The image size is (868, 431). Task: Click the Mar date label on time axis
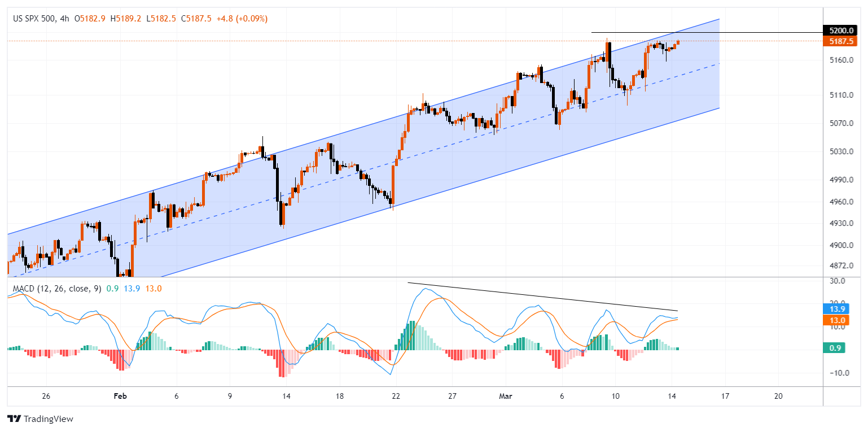505,396
